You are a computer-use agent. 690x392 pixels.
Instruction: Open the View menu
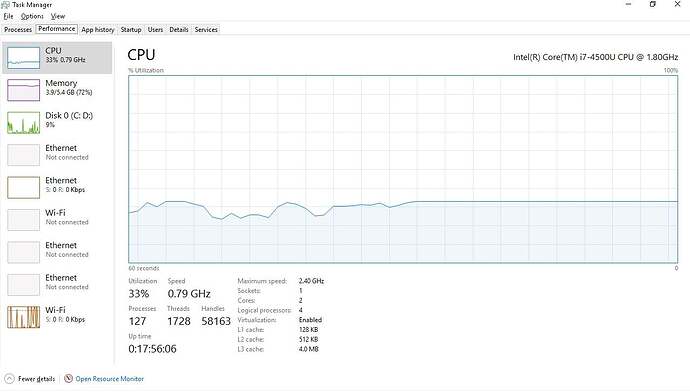point(58,16)
